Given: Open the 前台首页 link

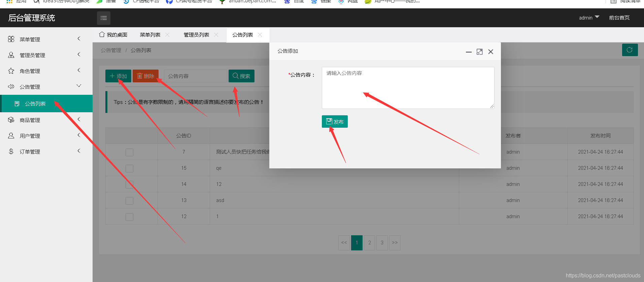Looking at the screenshot, I should coord(619,18).
